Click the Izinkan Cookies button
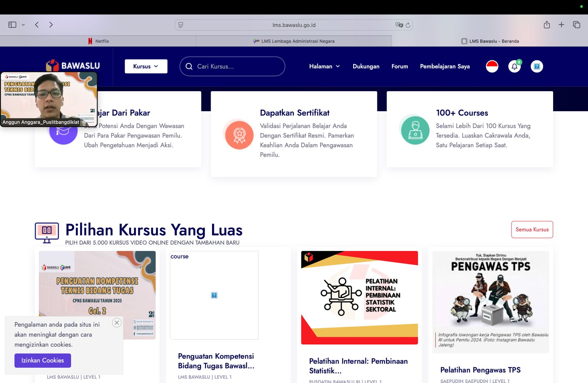588x383 pixels. [x=43, y=360]
